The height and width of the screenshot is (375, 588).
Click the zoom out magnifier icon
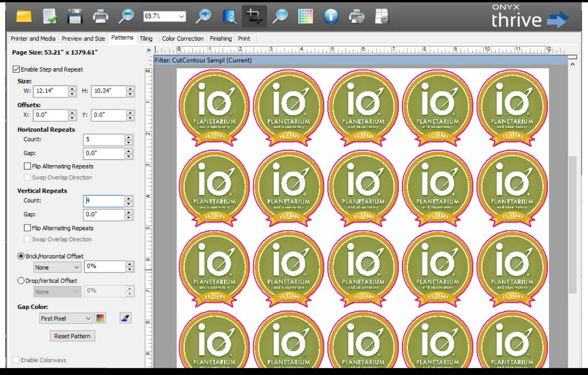coord(126,17)
